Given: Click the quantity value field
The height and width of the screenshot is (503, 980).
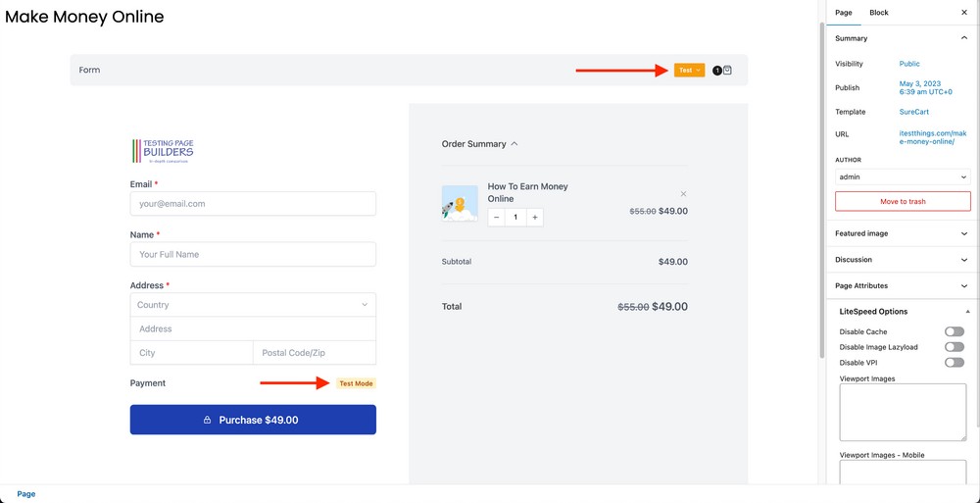Looking at the screenshot, I should tap(515, 217).
